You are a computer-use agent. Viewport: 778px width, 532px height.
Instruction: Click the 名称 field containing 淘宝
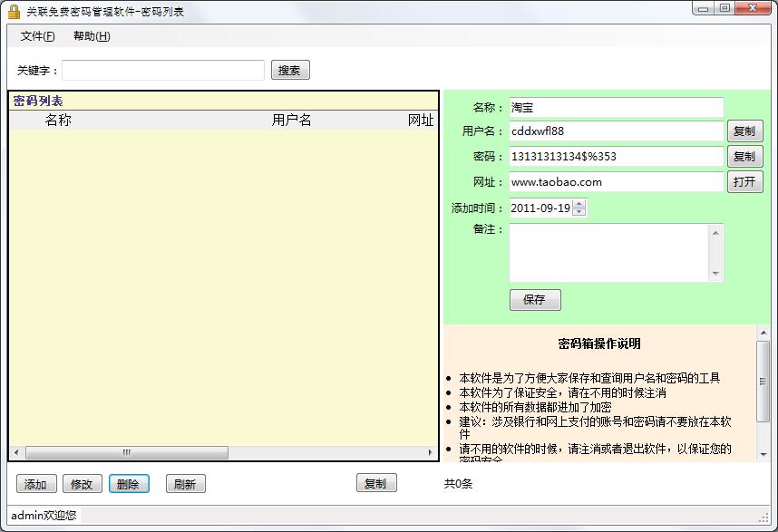(x=617, y=107)
